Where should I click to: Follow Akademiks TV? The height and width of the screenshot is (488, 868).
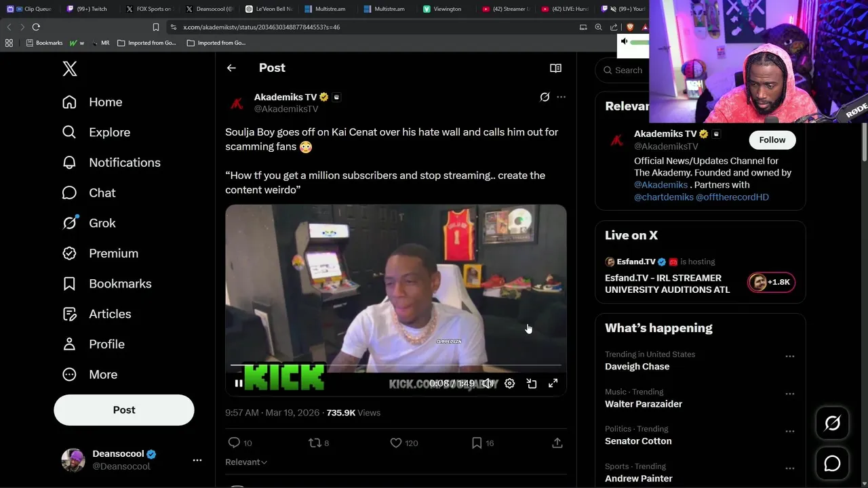(772, 140)
